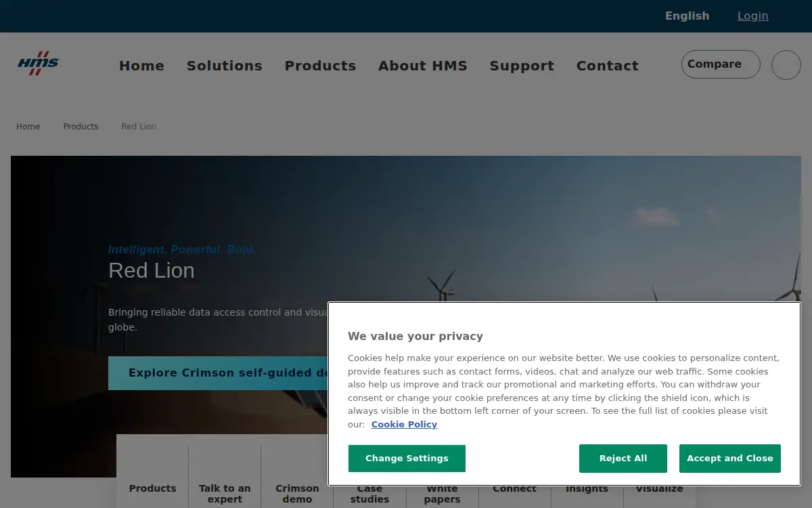Click 'We value your privacy' heading
Viewport: 812px width, 508px height.
click(x=415, y=336)
